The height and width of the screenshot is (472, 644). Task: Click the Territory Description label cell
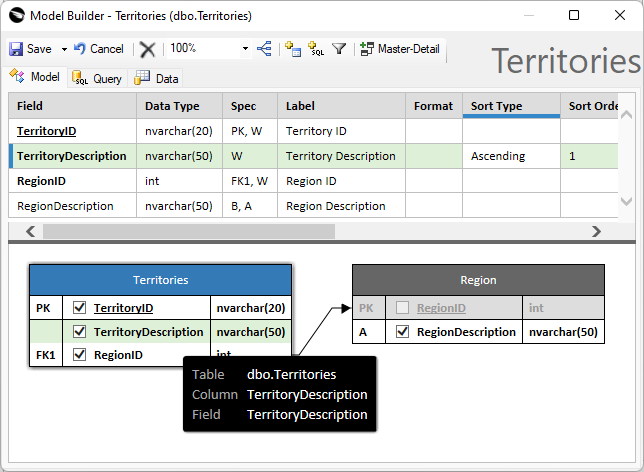(342, 156)
